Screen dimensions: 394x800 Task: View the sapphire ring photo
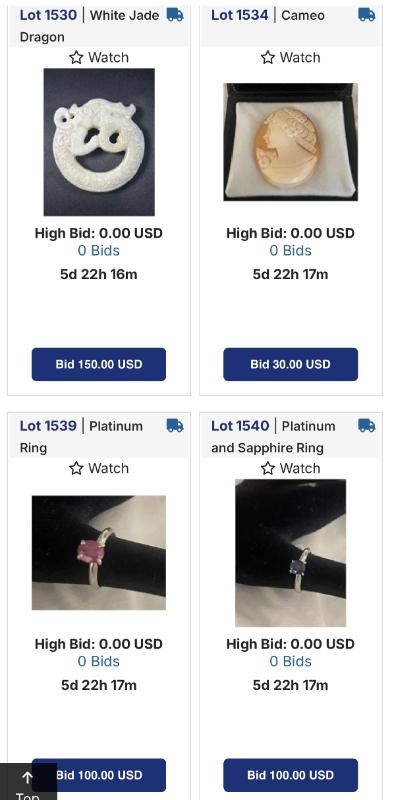pyautogui.click(x=290, y=553)
